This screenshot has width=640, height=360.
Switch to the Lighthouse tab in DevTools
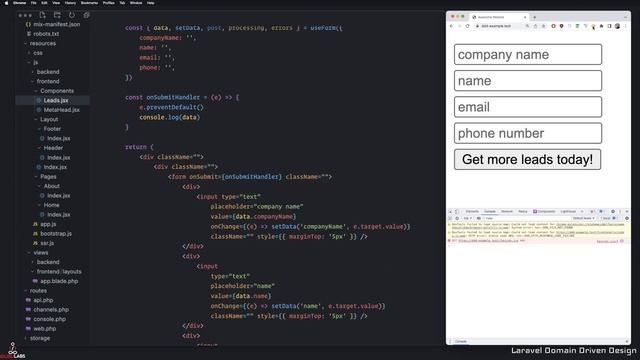point(568,211)
